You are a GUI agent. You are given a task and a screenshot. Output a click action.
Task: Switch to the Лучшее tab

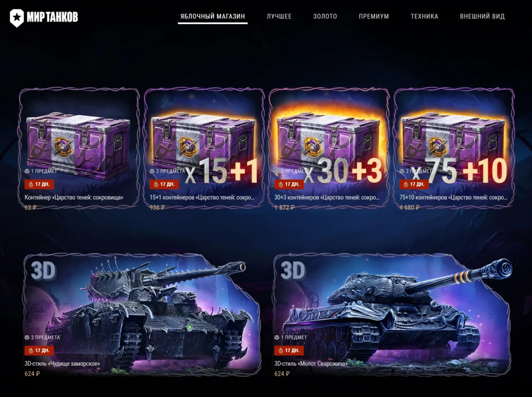pyautogui.click(x=279, y=16)
